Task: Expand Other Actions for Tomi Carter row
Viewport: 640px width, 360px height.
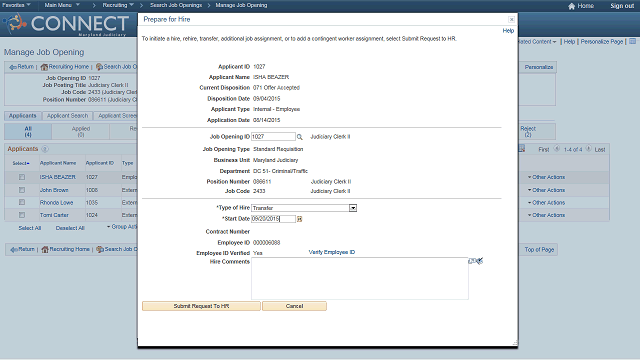Action: coord(547,215)
